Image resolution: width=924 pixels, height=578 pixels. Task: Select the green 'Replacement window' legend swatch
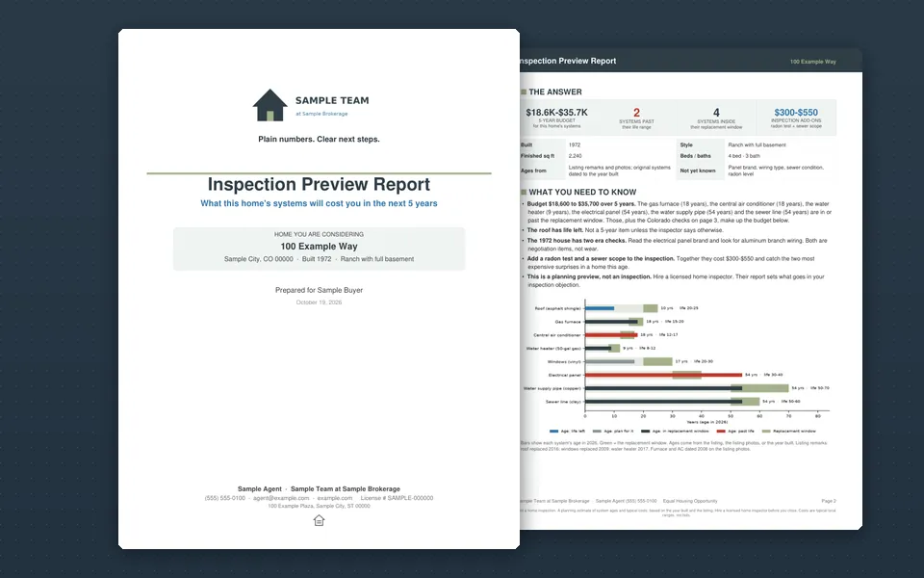coord(766,432)
